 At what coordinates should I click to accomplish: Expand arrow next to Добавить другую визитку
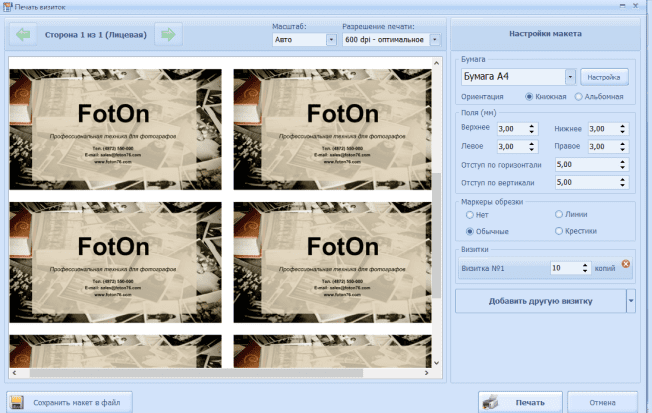(x=631, y=301)
